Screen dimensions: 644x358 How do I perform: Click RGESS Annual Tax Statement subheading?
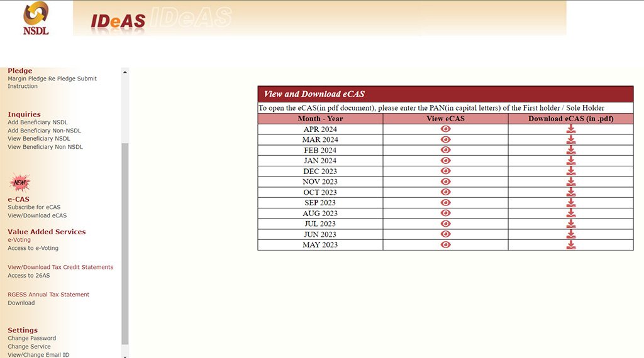[x=48, y=295]
